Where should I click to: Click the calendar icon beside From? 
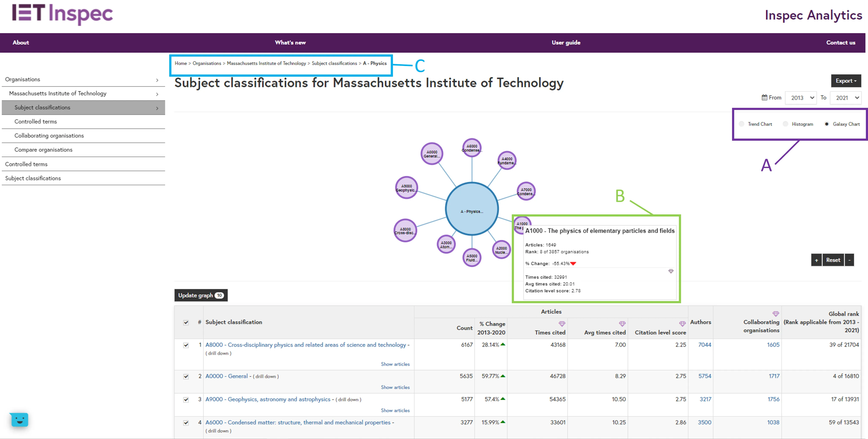[x=764, y=97]
